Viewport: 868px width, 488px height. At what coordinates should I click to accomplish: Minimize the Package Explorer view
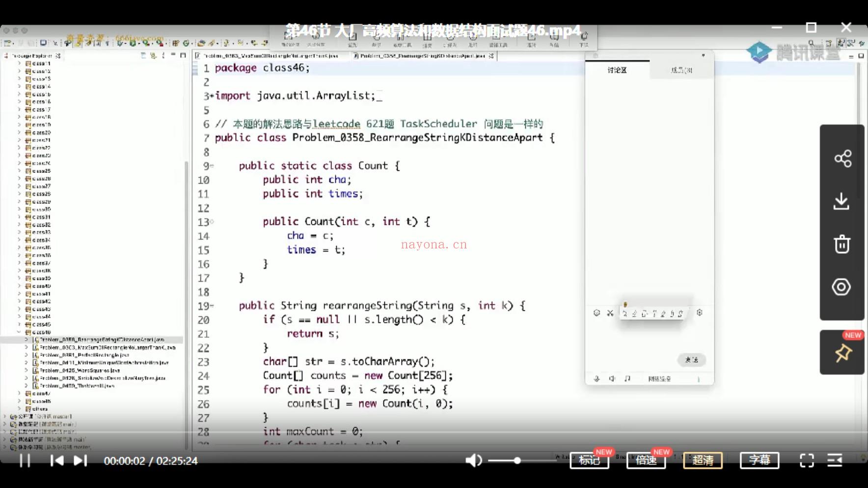[173, 55]
